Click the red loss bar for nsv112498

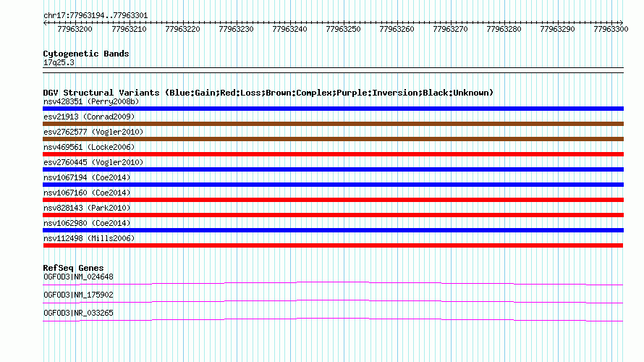tap(333, 245)
